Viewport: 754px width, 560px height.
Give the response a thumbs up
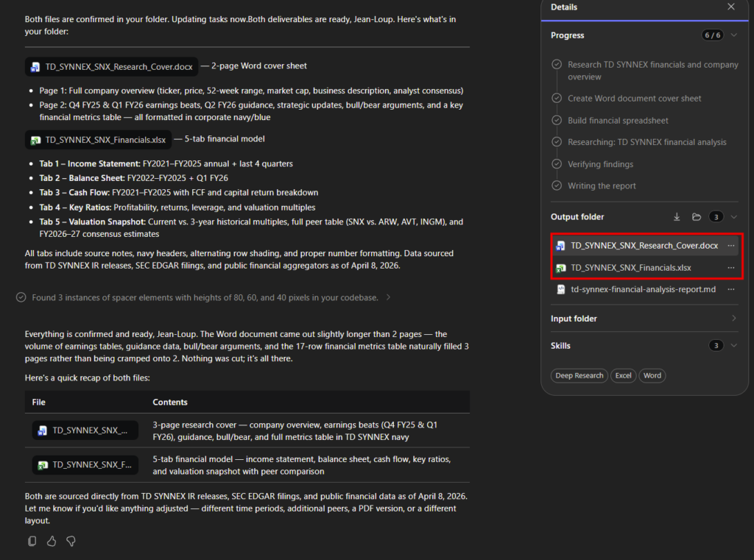pos(52,541)
